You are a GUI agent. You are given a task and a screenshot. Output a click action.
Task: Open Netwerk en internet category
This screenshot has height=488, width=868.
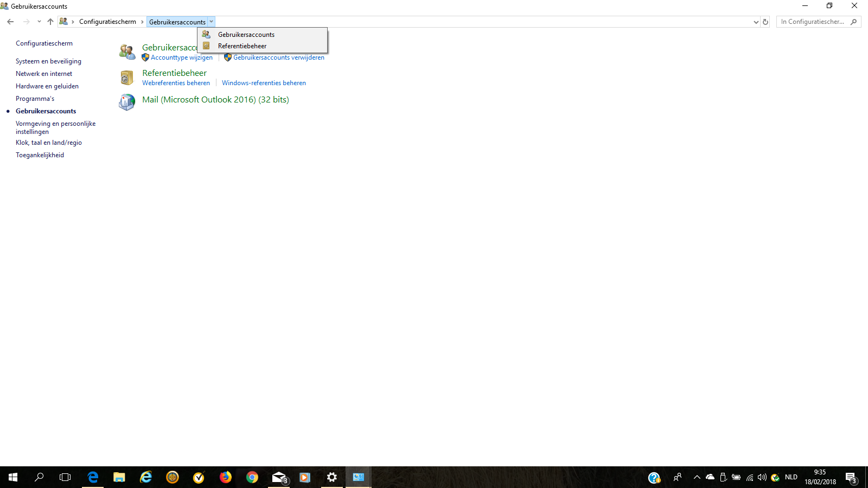tap(44, 74)
